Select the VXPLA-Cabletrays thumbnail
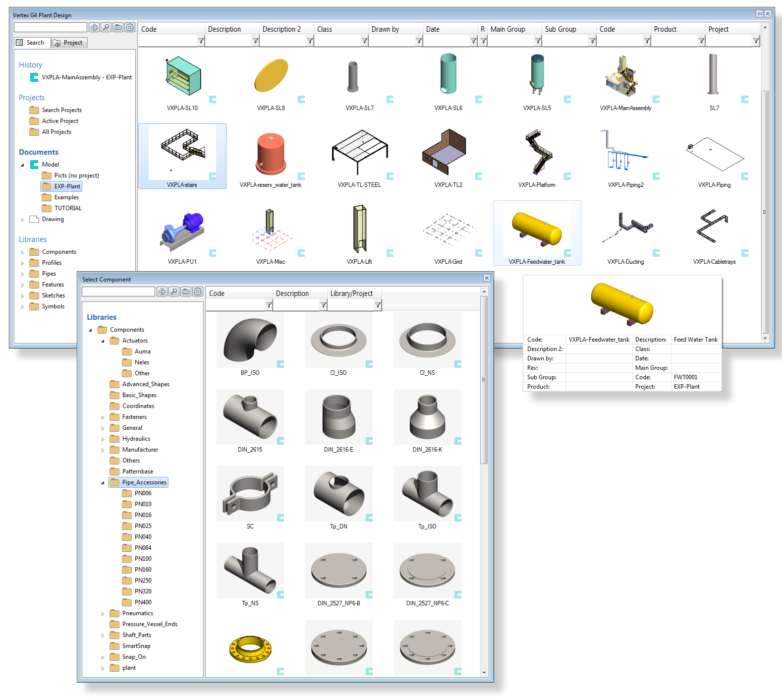Screen dimensions: 782x700 [x=714, y=231]
